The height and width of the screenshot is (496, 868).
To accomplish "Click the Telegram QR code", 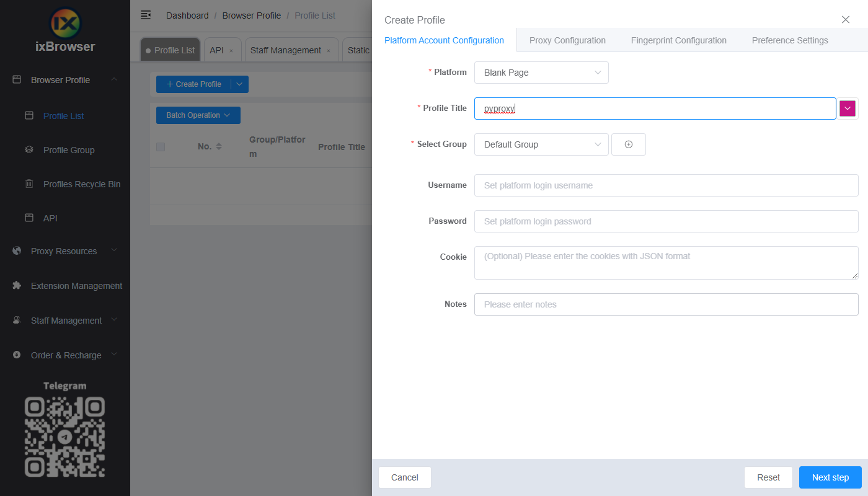I will [64, 437].
